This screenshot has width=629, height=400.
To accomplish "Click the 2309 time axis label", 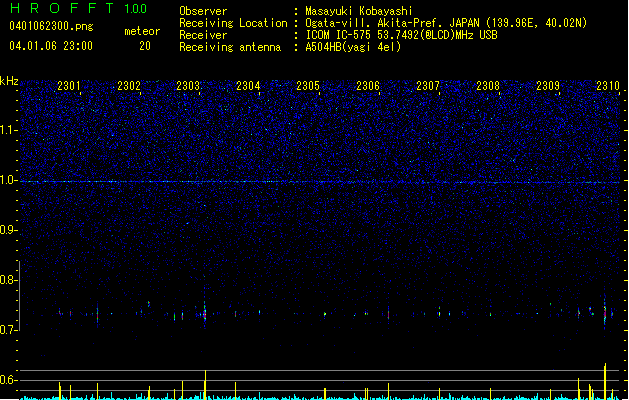I will click(x=548, y=85).
